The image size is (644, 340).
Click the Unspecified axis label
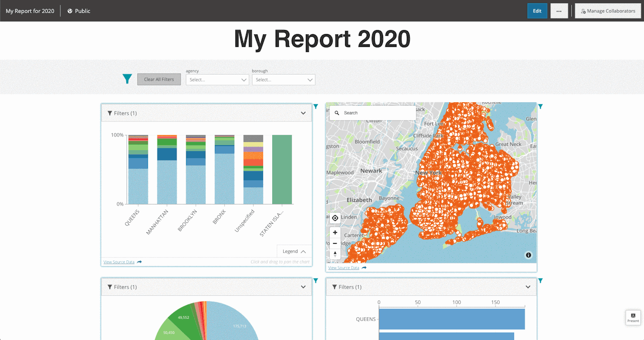pos(245,221)
